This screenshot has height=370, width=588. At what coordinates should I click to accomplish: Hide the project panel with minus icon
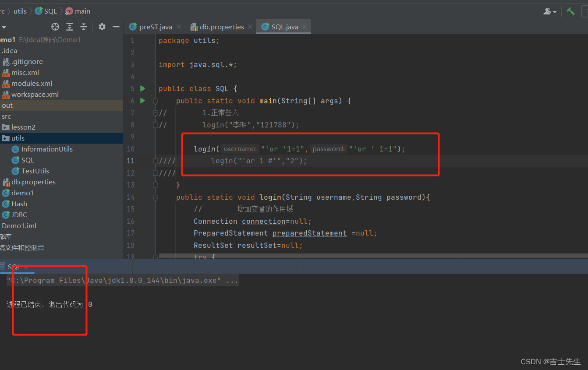116,27
